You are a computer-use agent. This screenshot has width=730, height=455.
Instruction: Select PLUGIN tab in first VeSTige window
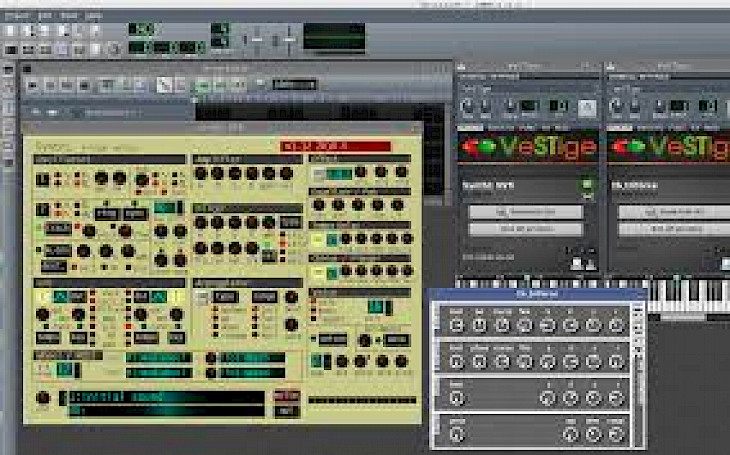click(471, 128)
